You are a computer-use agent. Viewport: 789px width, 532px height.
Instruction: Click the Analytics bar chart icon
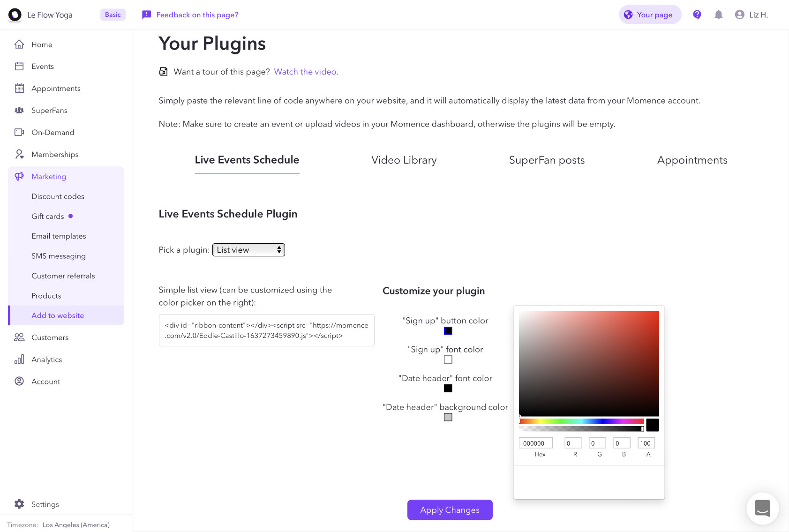tap(19, 360)
